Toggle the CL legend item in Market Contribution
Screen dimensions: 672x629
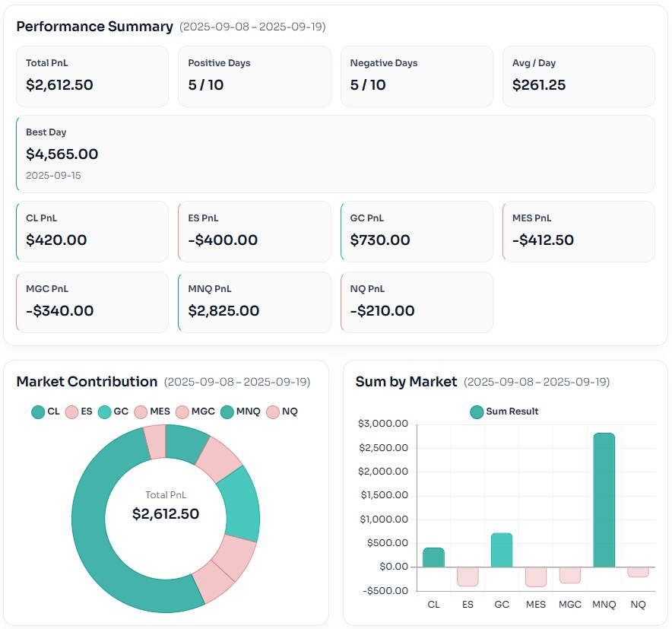pos(45,411)
